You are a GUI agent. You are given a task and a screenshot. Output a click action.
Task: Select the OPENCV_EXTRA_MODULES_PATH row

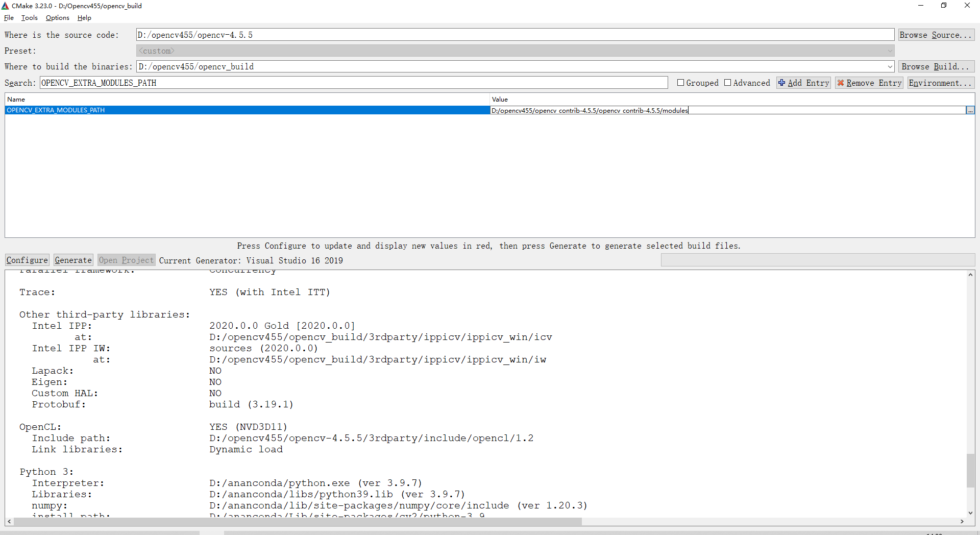click(x=247, y=110)
